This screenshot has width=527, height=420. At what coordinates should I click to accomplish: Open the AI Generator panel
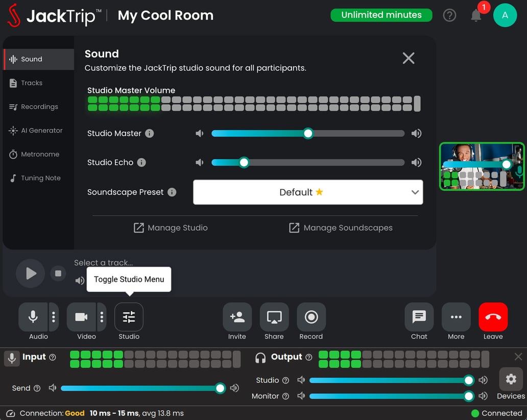tap(38, 131)
